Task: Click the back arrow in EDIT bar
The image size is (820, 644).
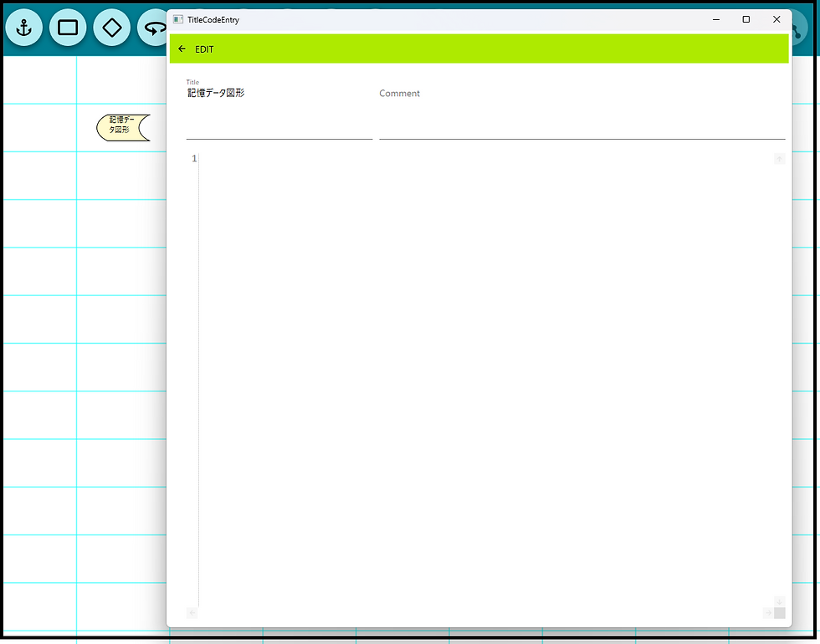Action: click(x=182, y=49)
